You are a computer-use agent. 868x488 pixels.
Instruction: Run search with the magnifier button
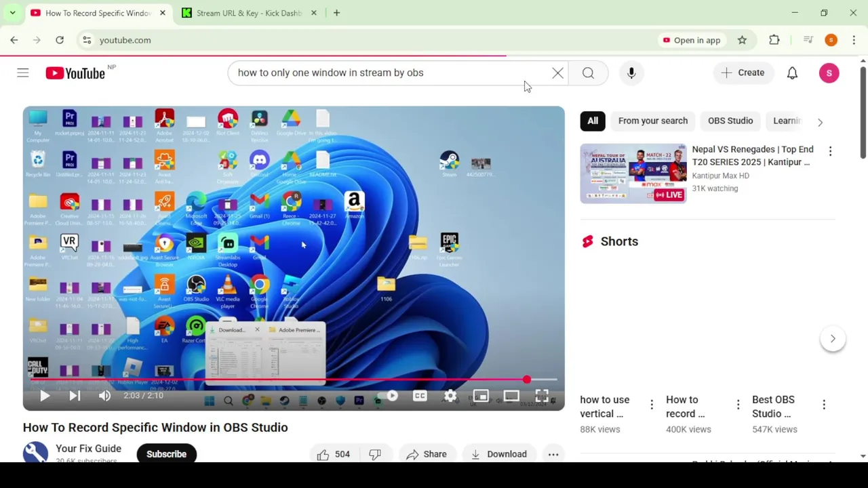coord(588,73)
